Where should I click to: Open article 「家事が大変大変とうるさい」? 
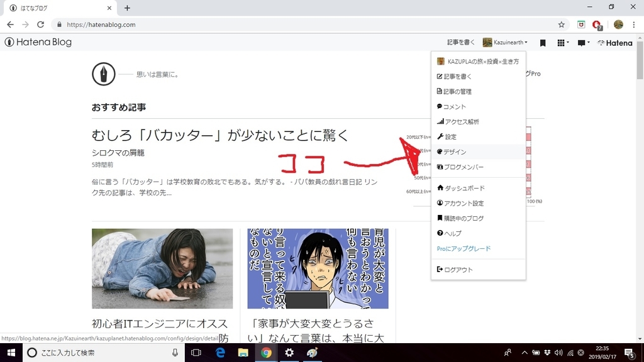(x=316, y=331)
